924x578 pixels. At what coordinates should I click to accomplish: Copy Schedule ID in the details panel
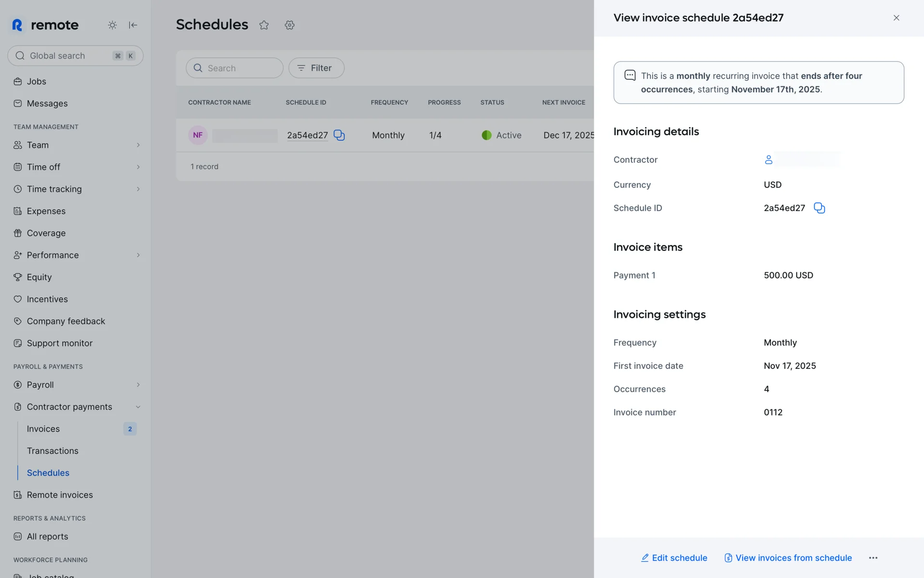point(819,208)
